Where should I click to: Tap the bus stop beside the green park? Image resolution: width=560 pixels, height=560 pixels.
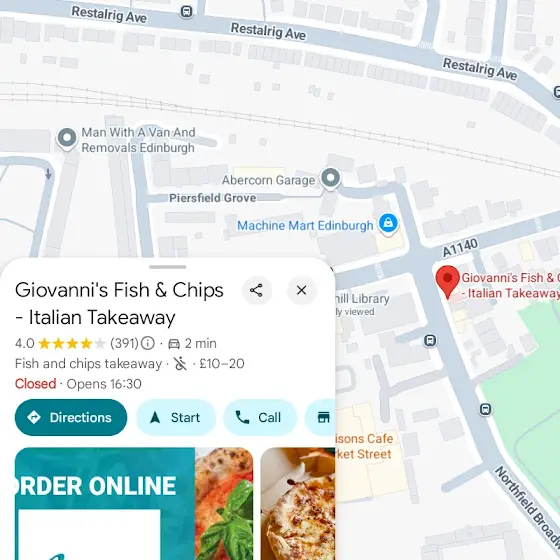(485, 409)
